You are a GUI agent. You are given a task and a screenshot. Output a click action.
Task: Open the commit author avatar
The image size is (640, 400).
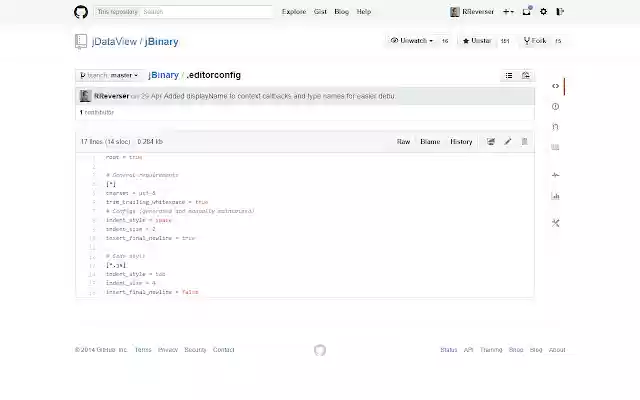pos(85,96)
